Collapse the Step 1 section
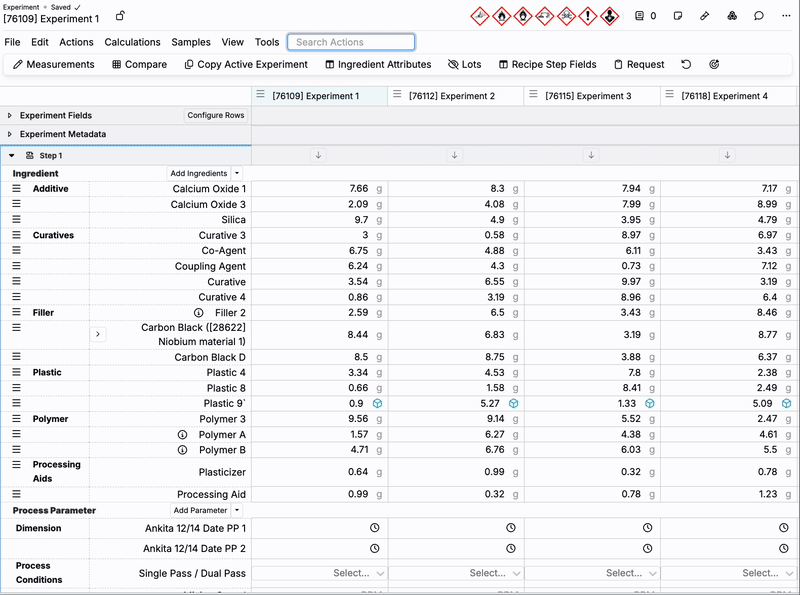Screen dimensions: 800x595 (11, 156)
